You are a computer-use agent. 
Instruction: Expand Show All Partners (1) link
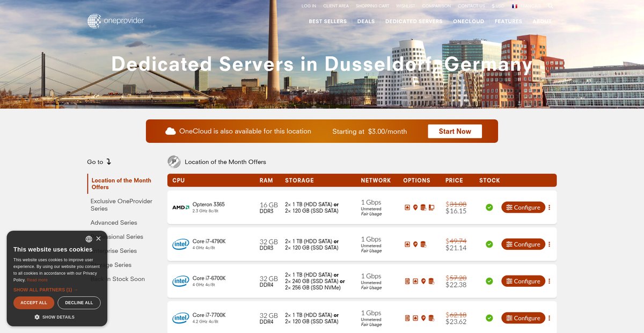[46, 289]
